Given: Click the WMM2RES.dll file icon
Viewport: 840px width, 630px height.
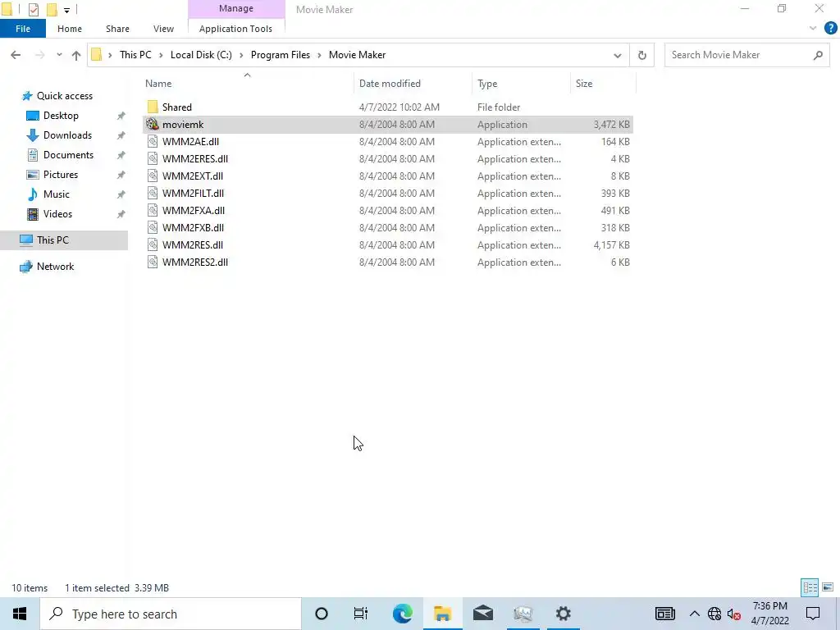Looking at the screenshot, I should pos(153,244).
